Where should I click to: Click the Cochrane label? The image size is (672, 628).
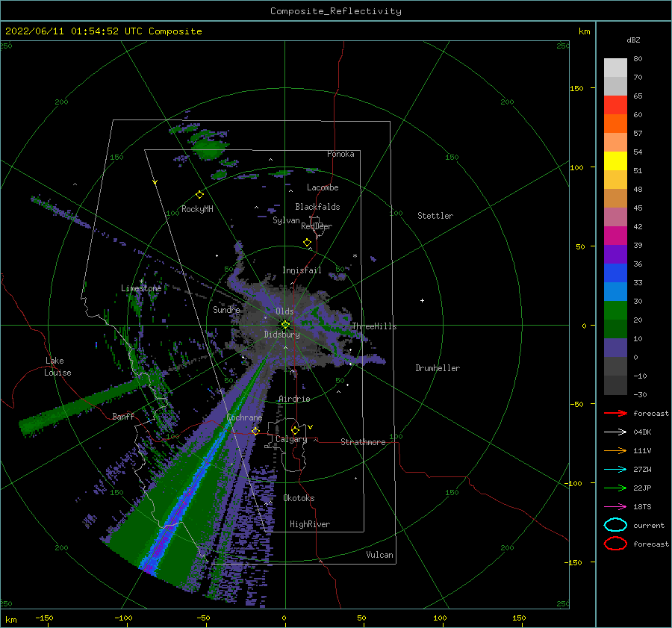[244, 417]
